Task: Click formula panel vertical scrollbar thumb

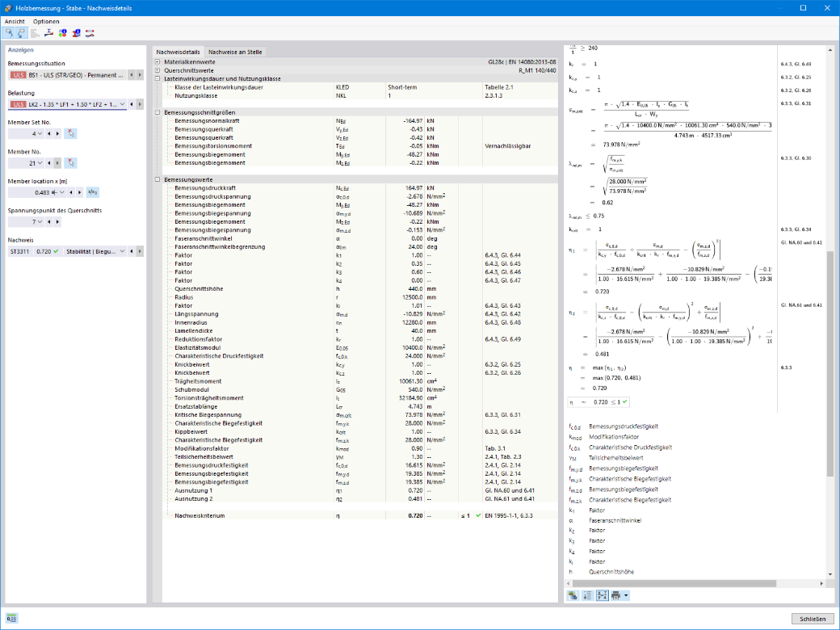Action: coord(829,363)
